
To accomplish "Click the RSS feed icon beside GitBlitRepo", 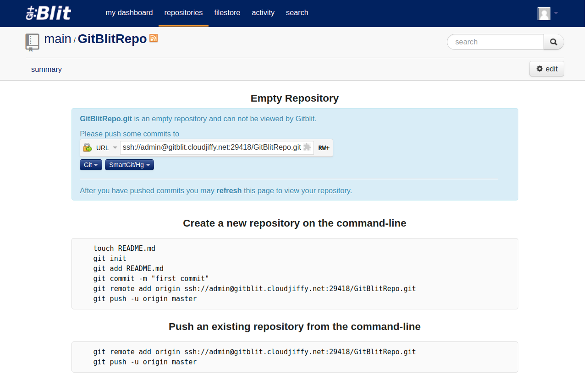I will 154,38.
